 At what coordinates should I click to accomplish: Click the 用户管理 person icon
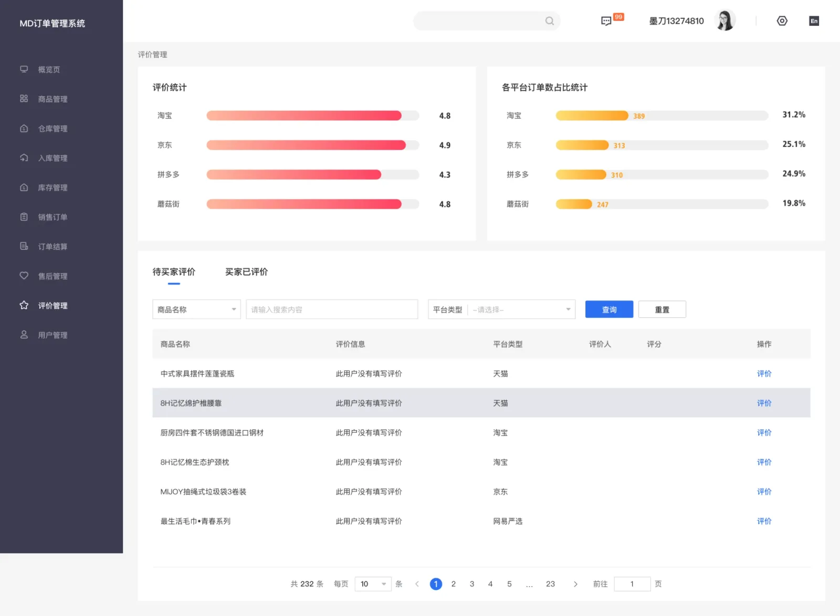click(24, 335)
